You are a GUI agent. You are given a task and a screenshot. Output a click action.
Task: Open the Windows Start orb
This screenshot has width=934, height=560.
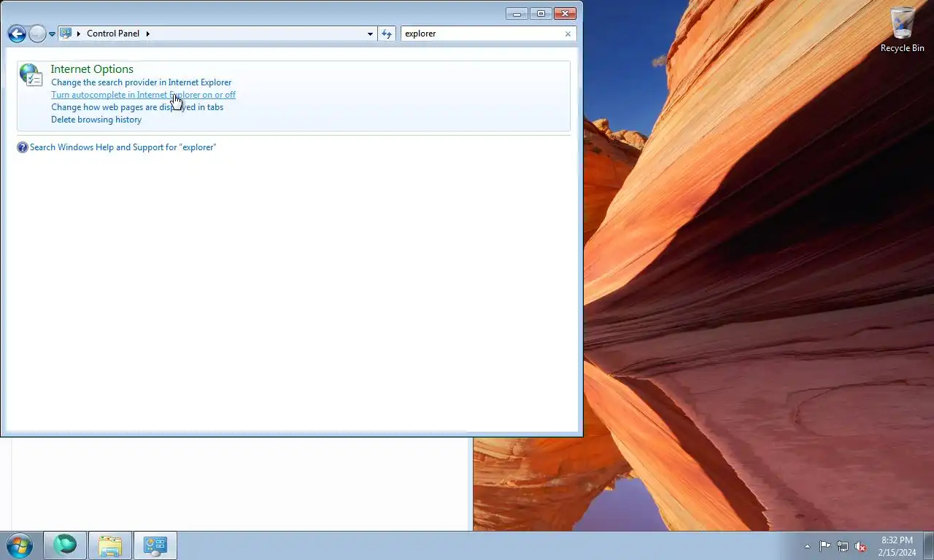(x=20, y=545)
